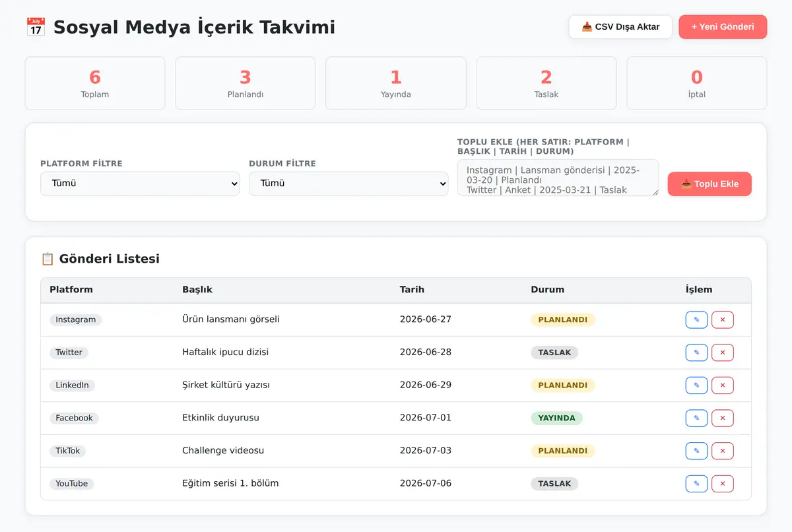Viewport: 792px width, 532px height.
Task: Edit the LinkedIn post row
Action: click(x=696, y=385)
